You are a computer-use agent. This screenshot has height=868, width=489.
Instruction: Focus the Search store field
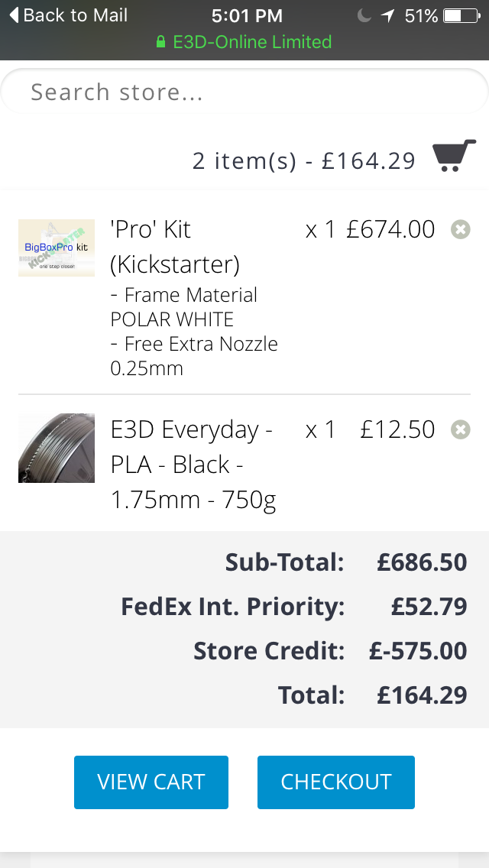tap(244, 92)
